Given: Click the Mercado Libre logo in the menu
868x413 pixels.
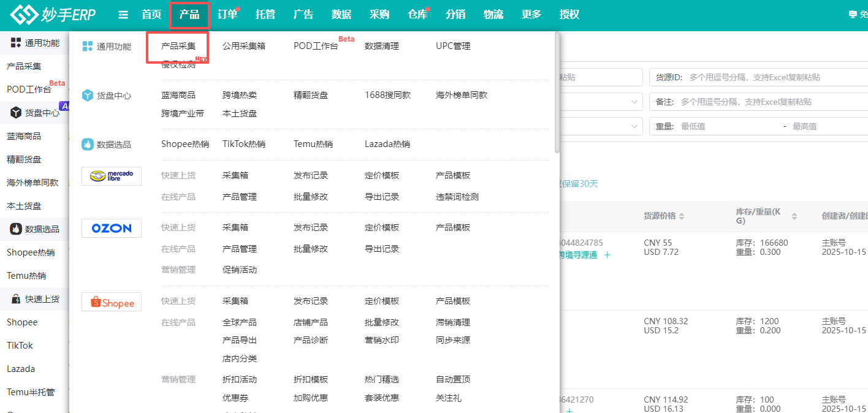Looking at the screenshot, I should 112,176.
